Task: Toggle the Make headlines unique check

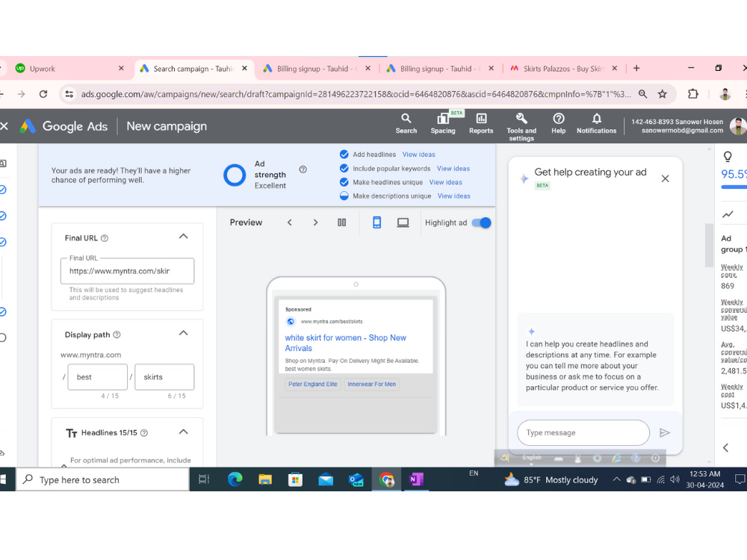Action: [344, 182]
